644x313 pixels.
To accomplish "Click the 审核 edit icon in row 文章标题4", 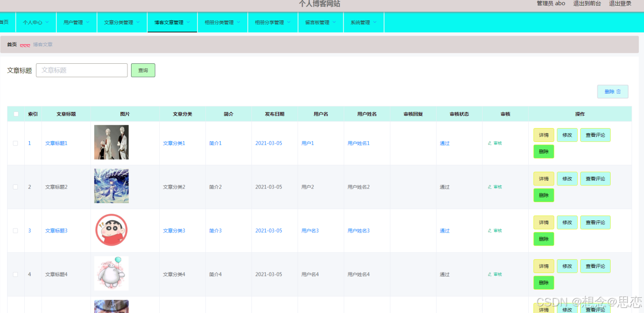I will (490, 275).
